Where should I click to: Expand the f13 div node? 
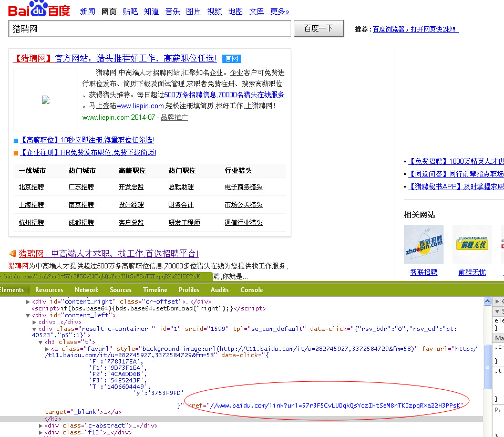40,432
